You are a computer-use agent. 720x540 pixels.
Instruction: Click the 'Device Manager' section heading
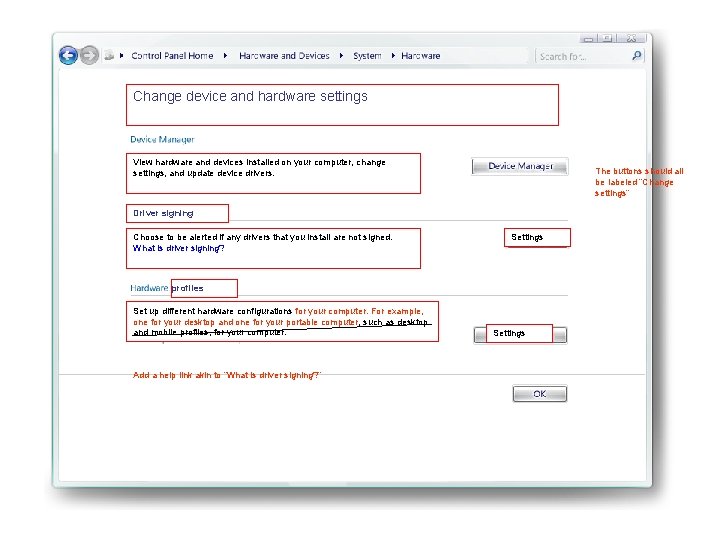162,140
